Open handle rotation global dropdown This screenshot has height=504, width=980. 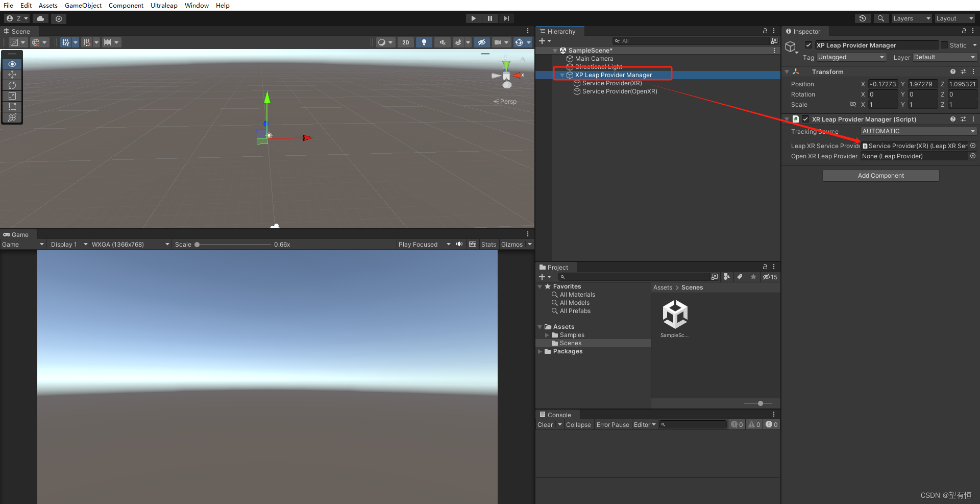coord(39,42)
